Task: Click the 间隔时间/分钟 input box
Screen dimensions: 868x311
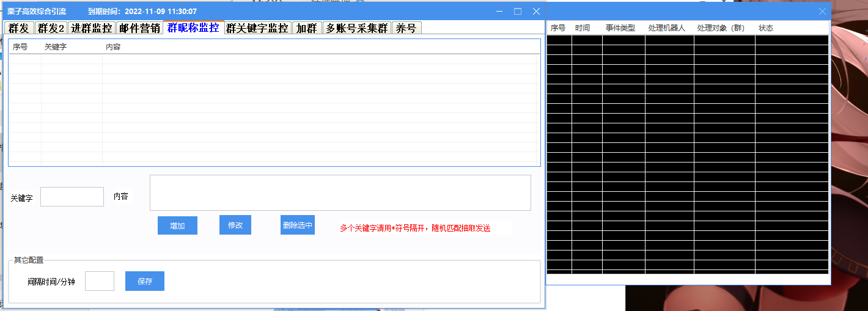Action: coord(100,281)
